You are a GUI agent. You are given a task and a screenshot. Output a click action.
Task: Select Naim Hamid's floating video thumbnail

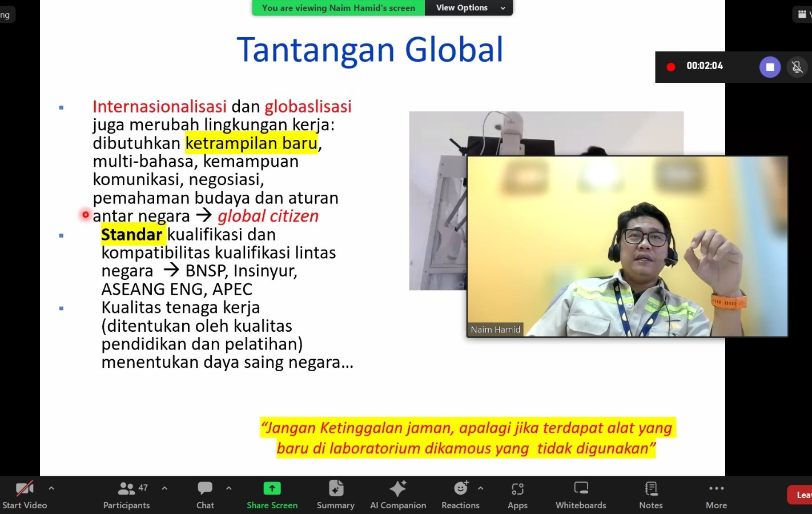pos(627,247)
